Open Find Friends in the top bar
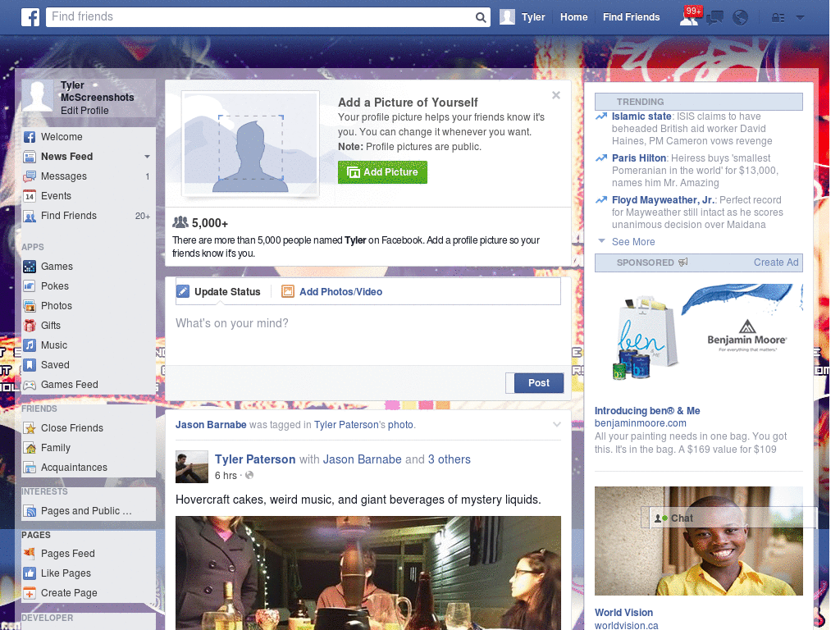Viewport: 840px width, 630px height. tap(631, 17)
